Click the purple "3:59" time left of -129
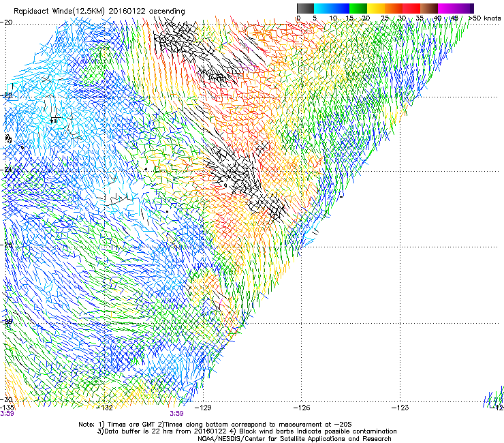This screenshot has height=443, width=504. [177, 414]
